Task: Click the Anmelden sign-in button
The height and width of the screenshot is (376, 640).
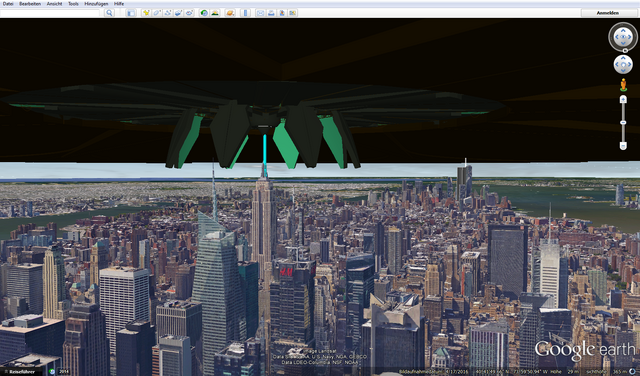Action: click(607, 13)
